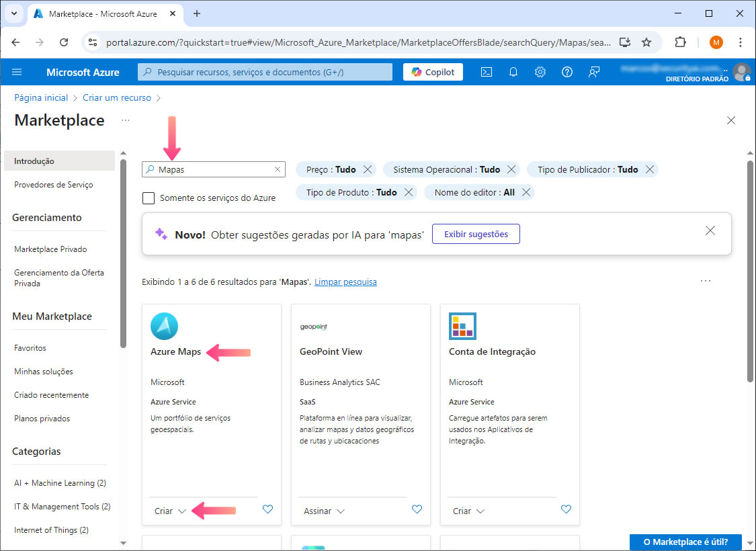Dismiss the AI suggestions banner
The image size is (756, 551).
pyautogui.click(x=710, y=231)
